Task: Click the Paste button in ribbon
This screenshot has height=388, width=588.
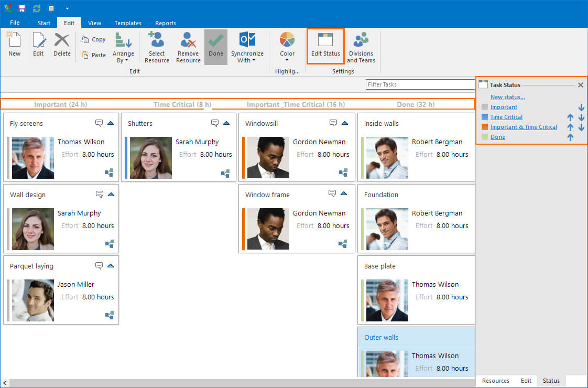Action: pyautogui.click(x=93, y=55)
